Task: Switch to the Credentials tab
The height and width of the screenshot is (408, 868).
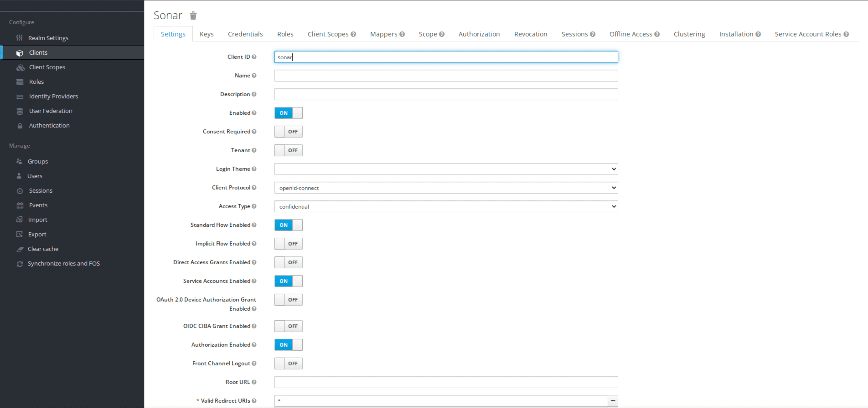Action: click(245, 34)
